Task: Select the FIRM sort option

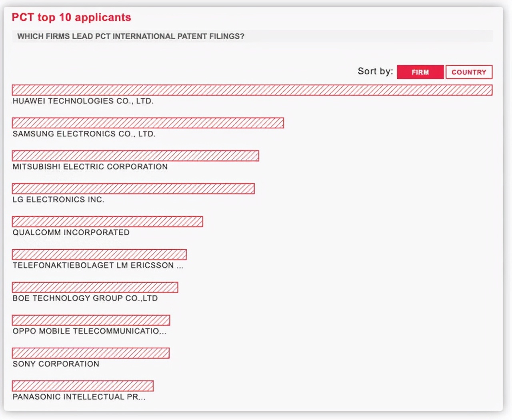Action: coord(420,72)
